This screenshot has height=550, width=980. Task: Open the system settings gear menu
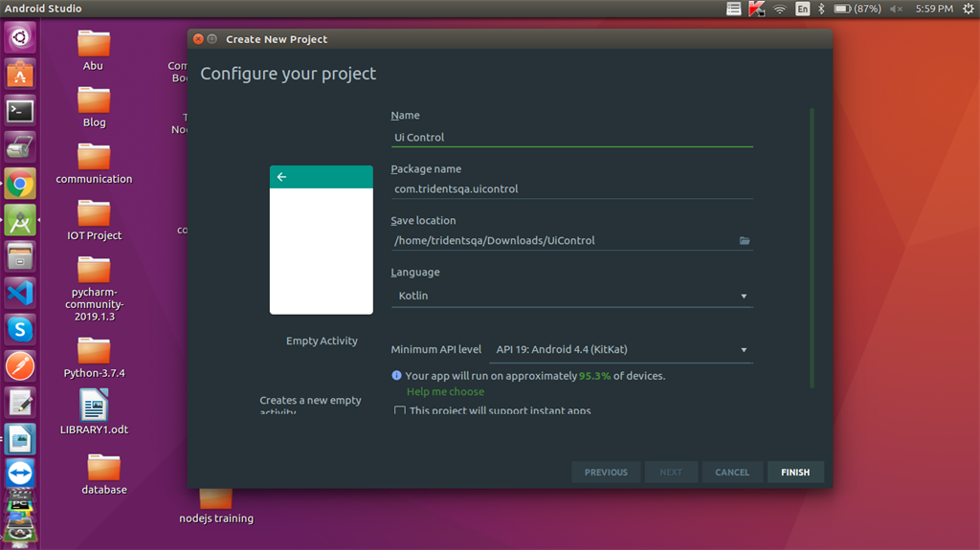pyautogui.click(x=969, y=9)
